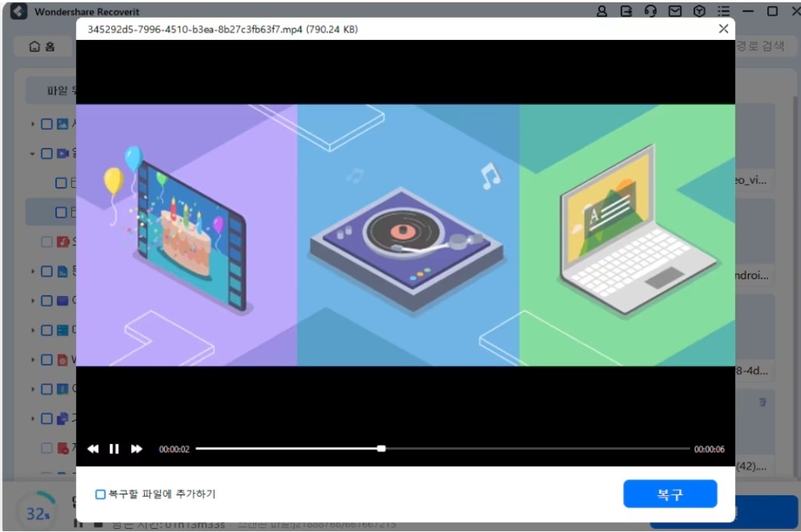Select the teal database category icon
The width and height of the screenshot is (801, 532).
62,330
